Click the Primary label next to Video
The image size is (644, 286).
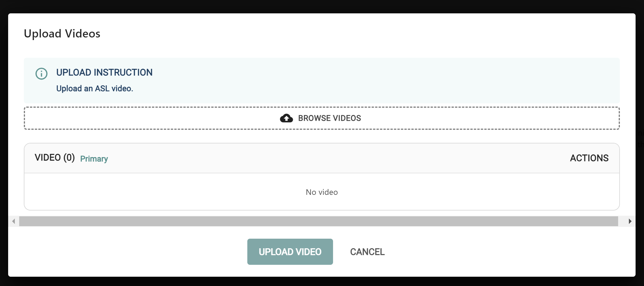[94, 159]
